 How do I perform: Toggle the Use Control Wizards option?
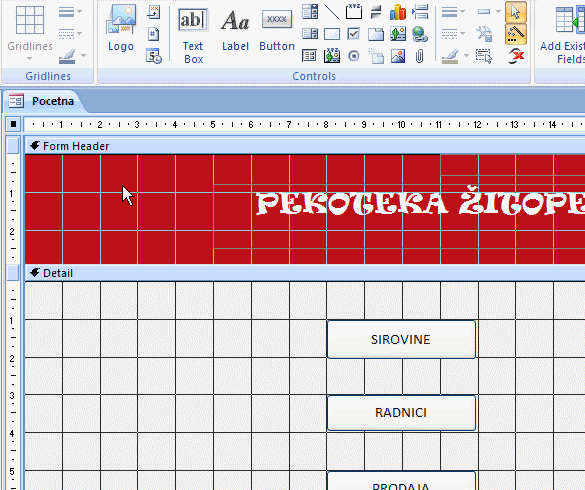click(x=516, y=34)
